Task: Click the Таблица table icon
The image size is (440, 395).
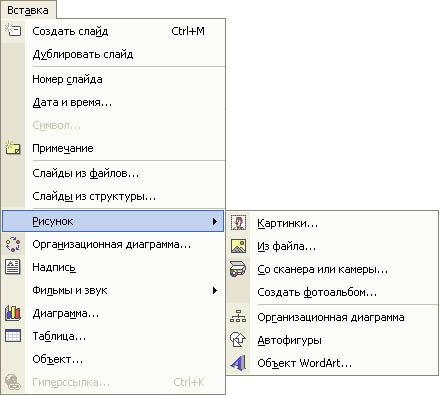Action: coord(13,336)
